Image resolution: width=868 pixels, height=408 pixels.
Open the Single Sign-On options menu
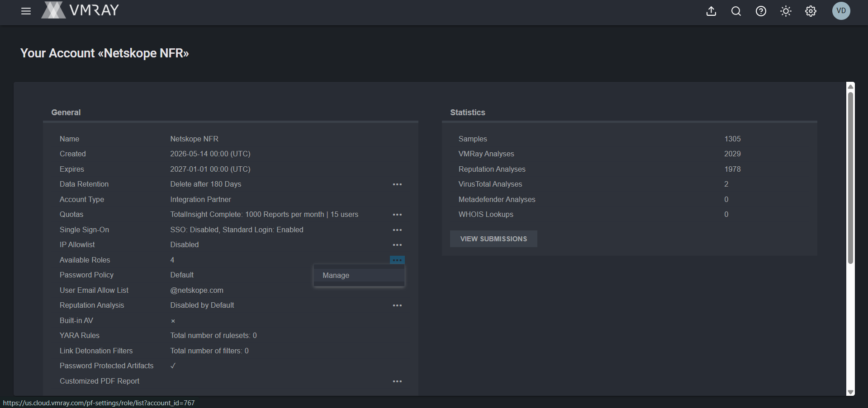pos(397,230)
